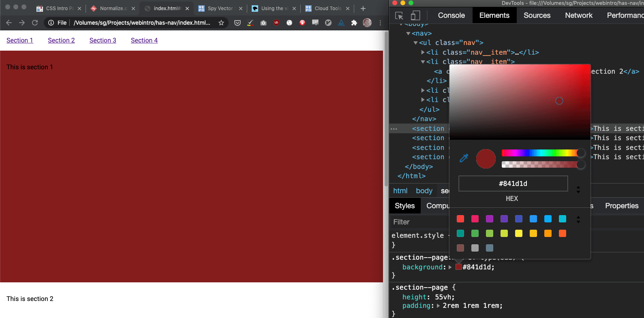The width and height of the screenshot is (644, 318).
Task: Open the Network tab in DevTools
Action: click(x=578, y=15)
